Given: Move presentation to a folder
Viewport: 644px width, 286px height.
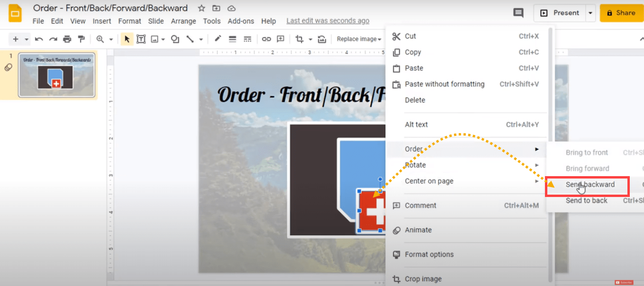Looking at the screenshot, I should 217,9.
